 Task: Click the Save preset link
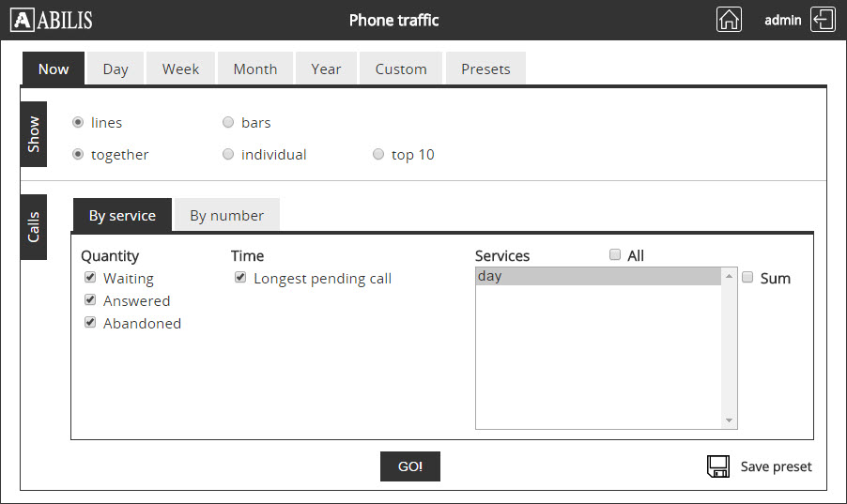776,466
